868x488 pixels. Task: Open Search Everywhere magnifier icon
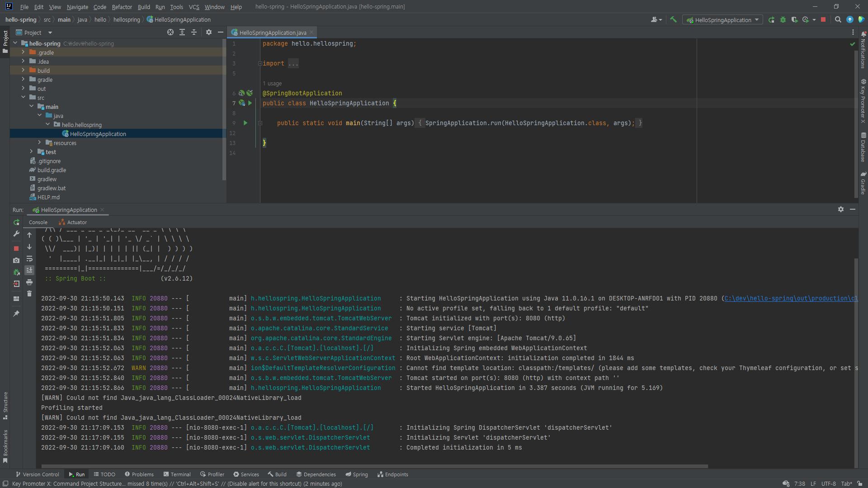click(x=838, y=20)
